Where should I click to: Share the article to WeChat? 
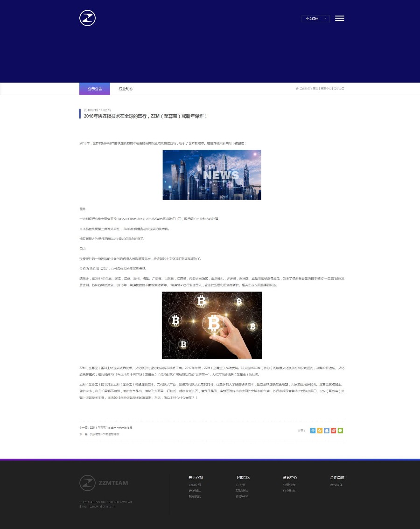coord(340,431)
